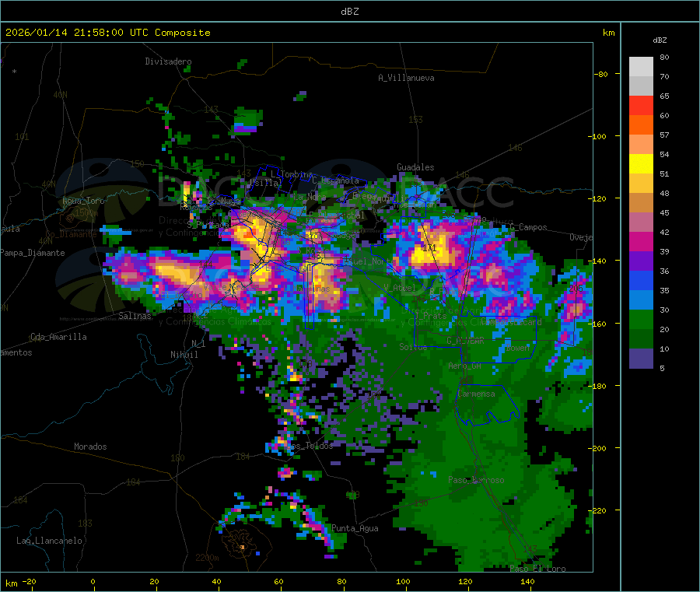
Task: Click the C_Campos place label
Action: 529,227
